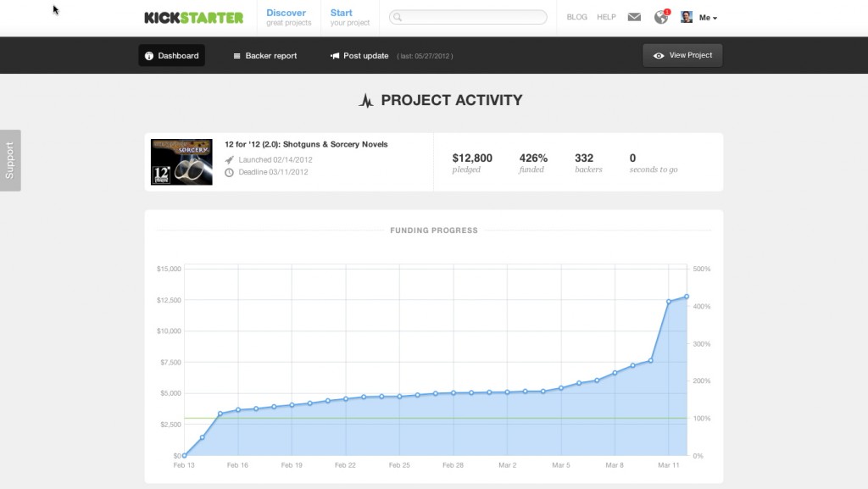The width and height of the screenshot is (868, 489).
Task: Click the View Project button
Action: (682, 55)
